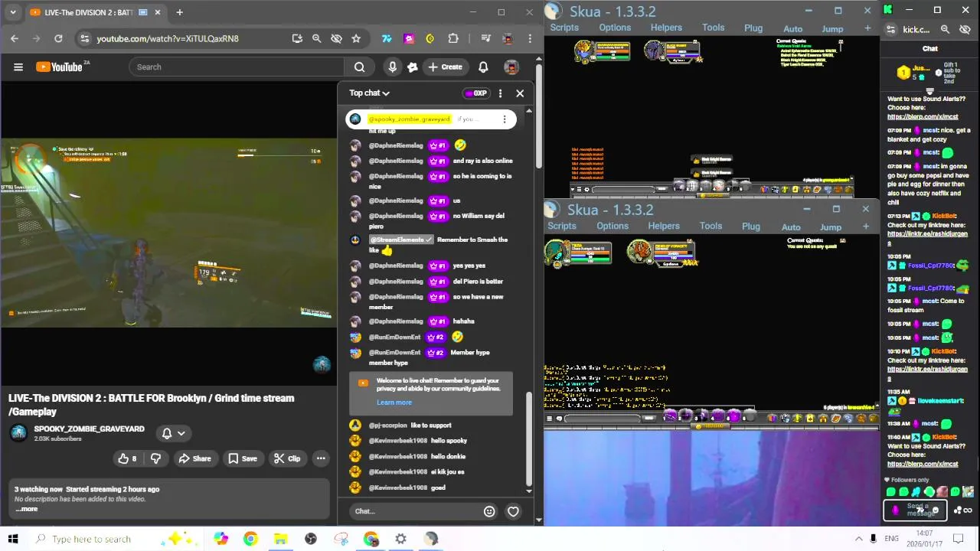Go back in the YouTube browser window

[15, 38]
